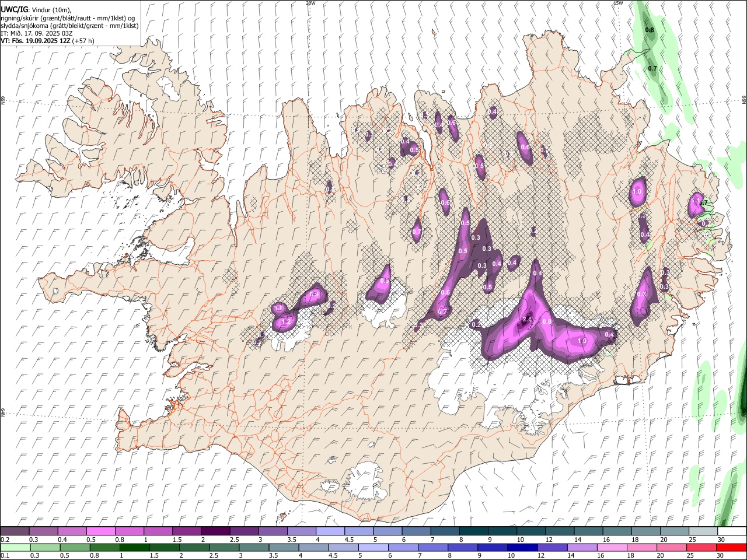Select the 'VT: Fös. 19.09.2025 12Z' valid time line
Viewport: 747px width, 560px height.
[36, 41]
